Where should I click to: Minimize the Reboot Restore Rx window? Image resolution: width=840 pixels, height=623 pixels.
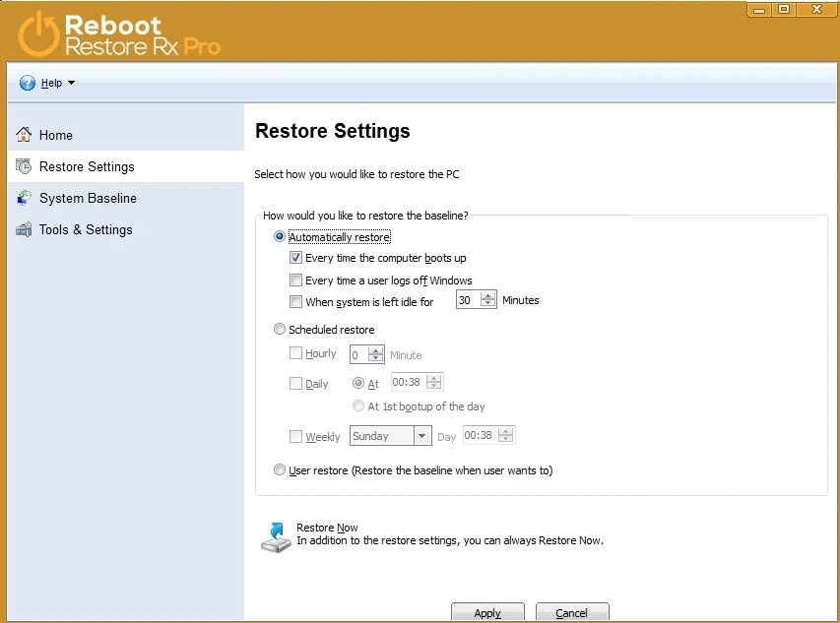tap(759, 9)
